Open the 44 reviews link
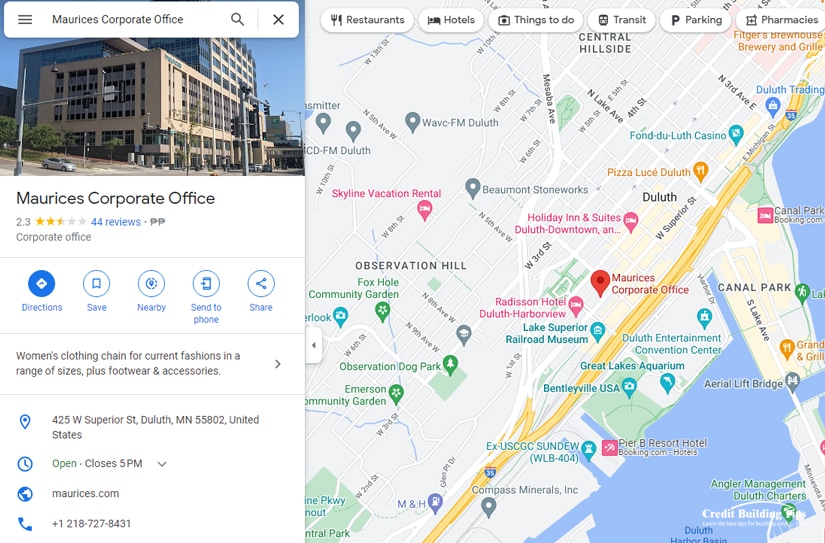This screenshot has width=825, height=543. click(116, 222)
